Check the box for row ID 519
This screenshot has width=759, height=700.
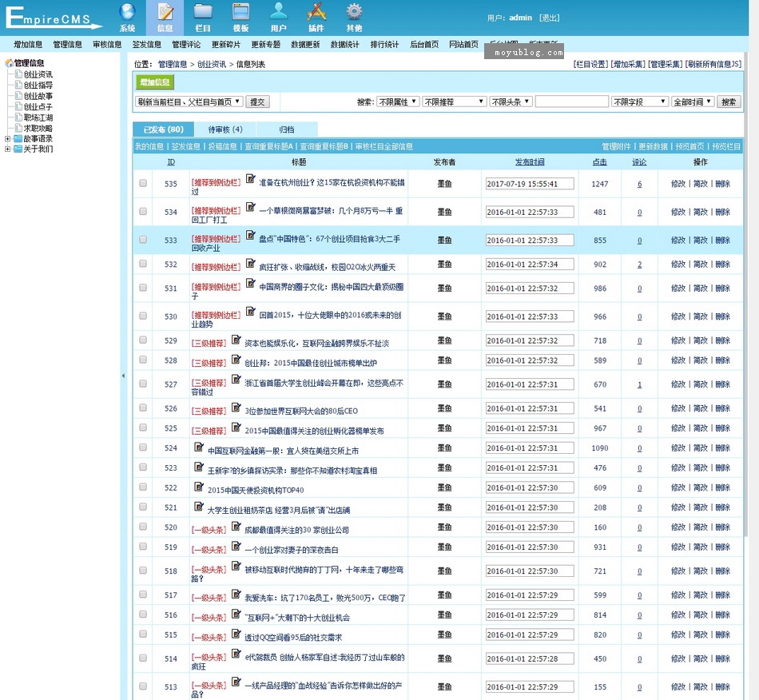click(x=143, y=546)
